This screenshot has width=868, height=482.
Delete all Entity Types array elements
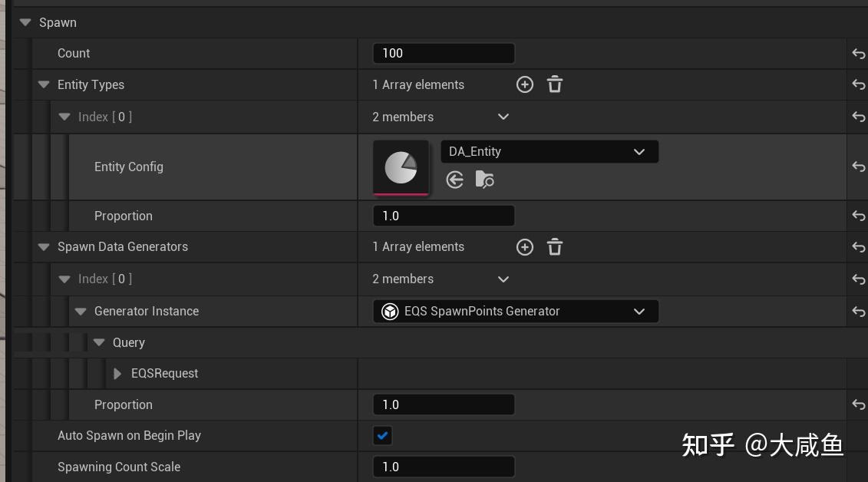(x=555, y=84)
